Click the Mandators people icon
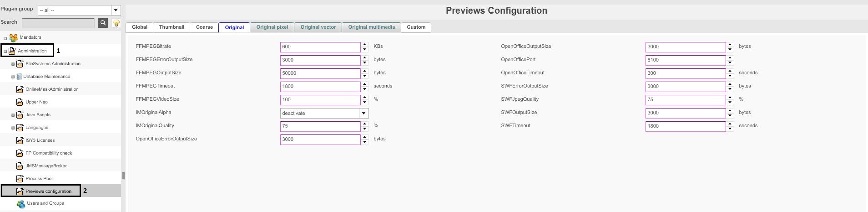The height and width of the screenshot is (212, 868). point(14,38)
